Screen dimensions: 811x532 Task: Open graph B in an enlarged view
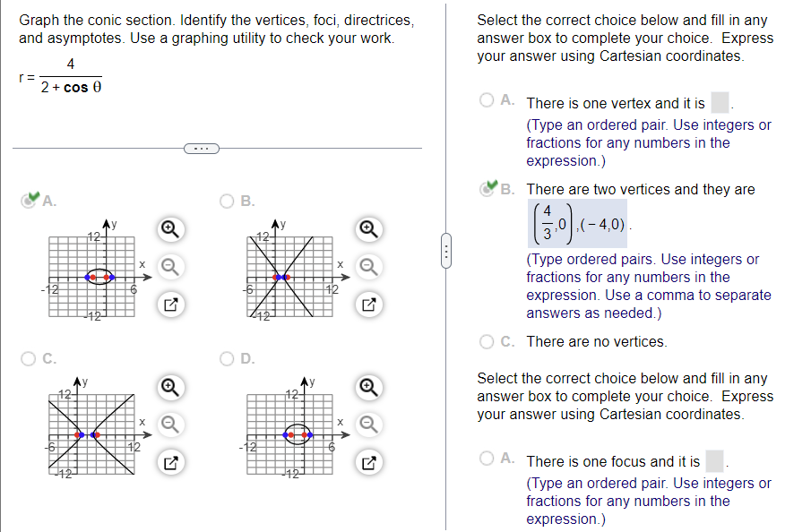pyautogui.click(x=367, y=305)
